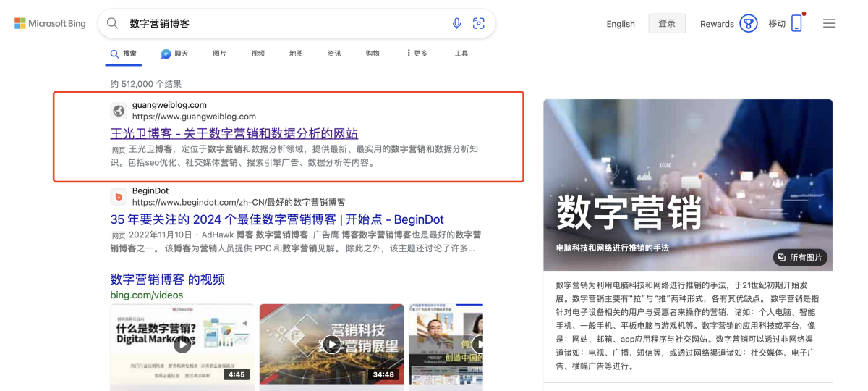
Task: Click inside the 数字营销博客 search input field
Action: pyautogui.click(x=286, y=23)
